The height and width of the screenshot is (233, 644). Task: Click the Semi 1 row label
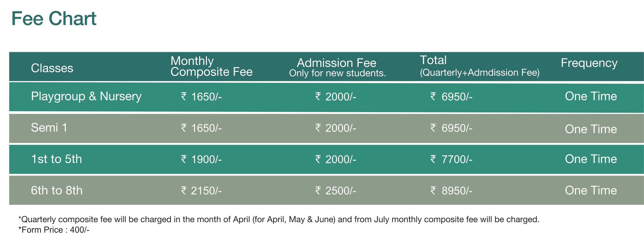(49, 128)
